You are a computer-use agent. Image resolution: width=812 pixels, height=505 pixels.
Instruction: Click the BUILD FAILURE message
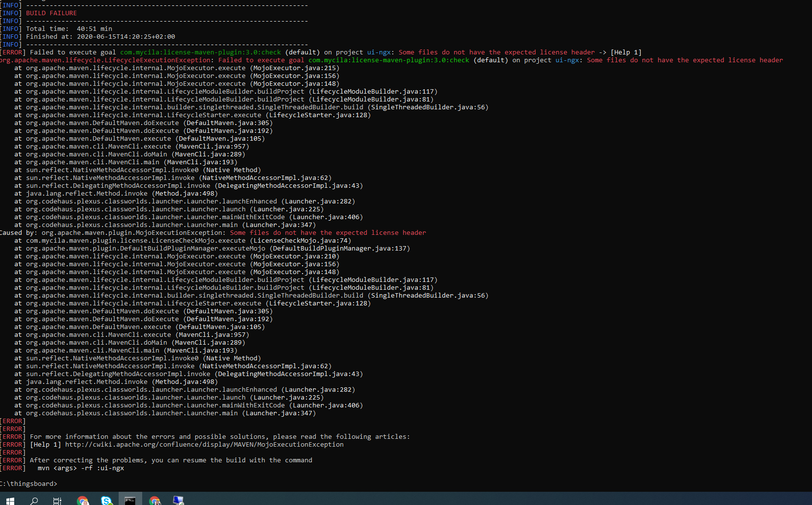[51, 13]
